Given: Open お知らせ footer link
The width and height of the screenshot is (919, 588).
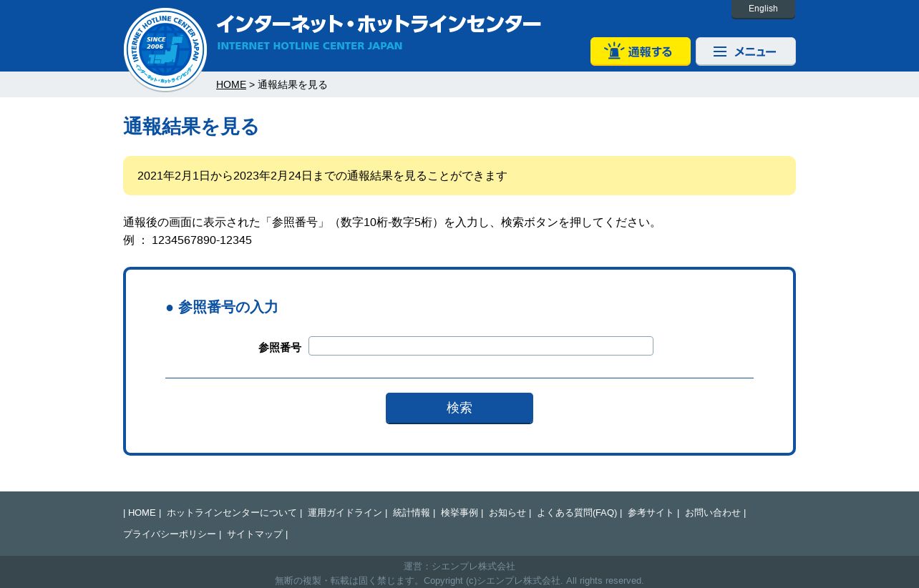Looking at the screenshot, I should [x=507, y=513].
